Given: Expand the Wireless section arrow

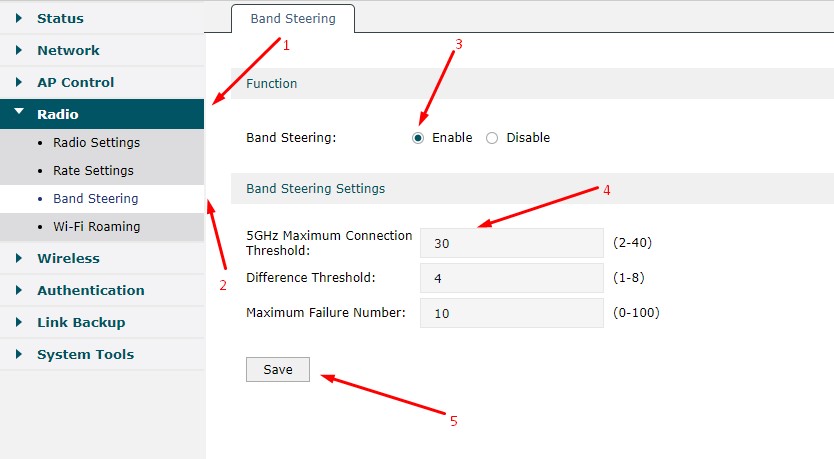Looking at the screenshot, I should pos(19,258).
